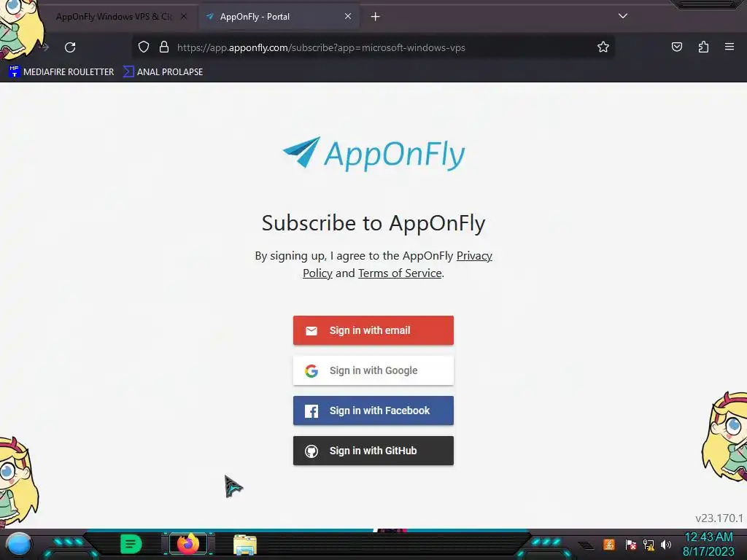Open the Windows Start orb
The image size is (747, 560).
tap(19, 544)
